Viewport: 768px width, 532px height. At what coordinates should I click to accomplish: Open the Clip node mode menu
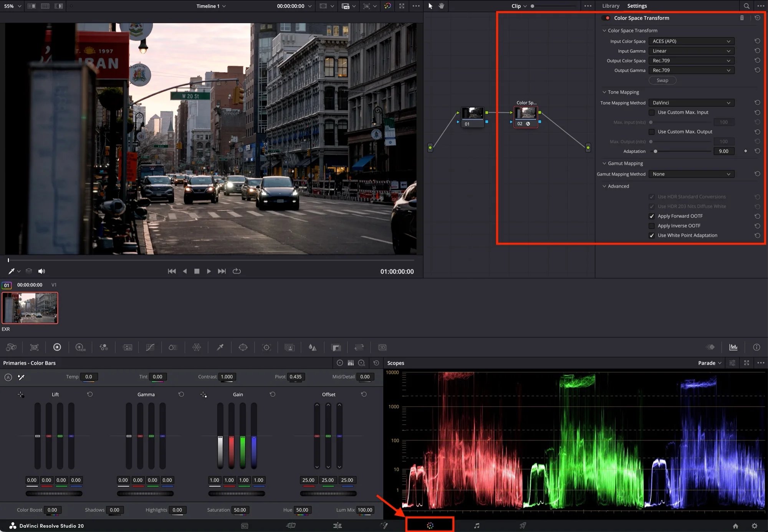click(x=519, y=6)
